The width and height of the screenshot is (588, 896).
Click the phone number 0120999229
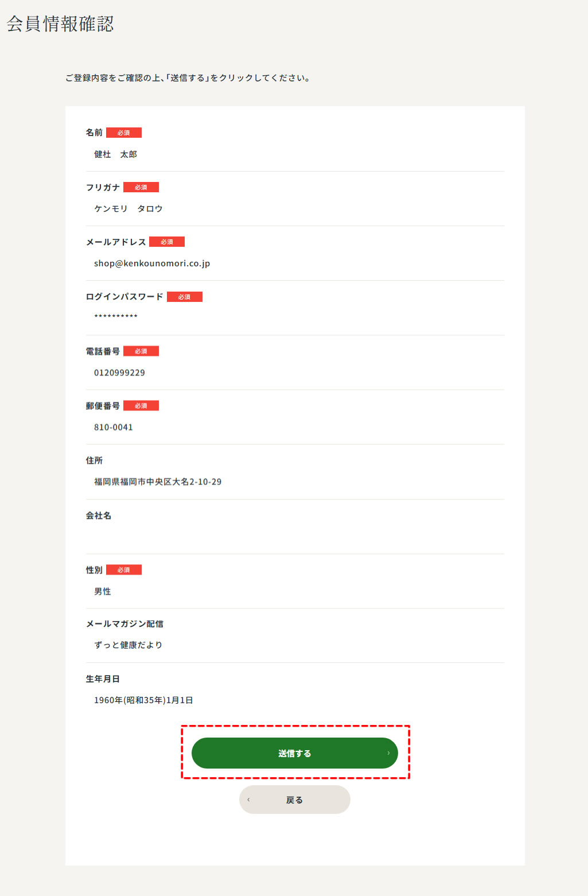pos(119,373)
